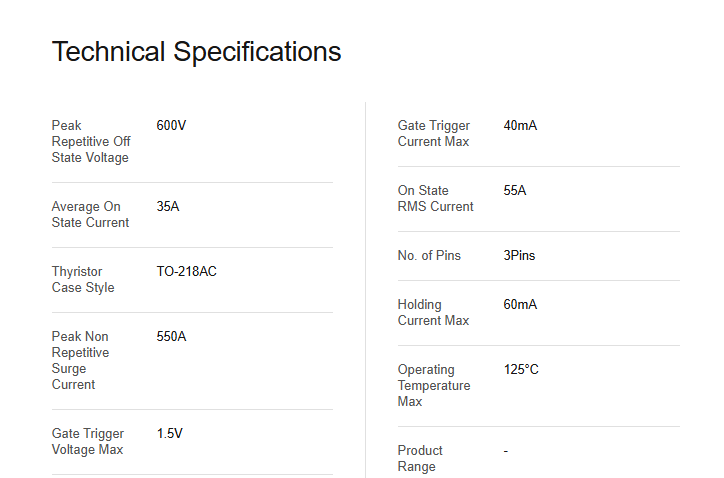Click the Product Range label
This screenshot has height=478, width=724.
click(x=420, y=459)
